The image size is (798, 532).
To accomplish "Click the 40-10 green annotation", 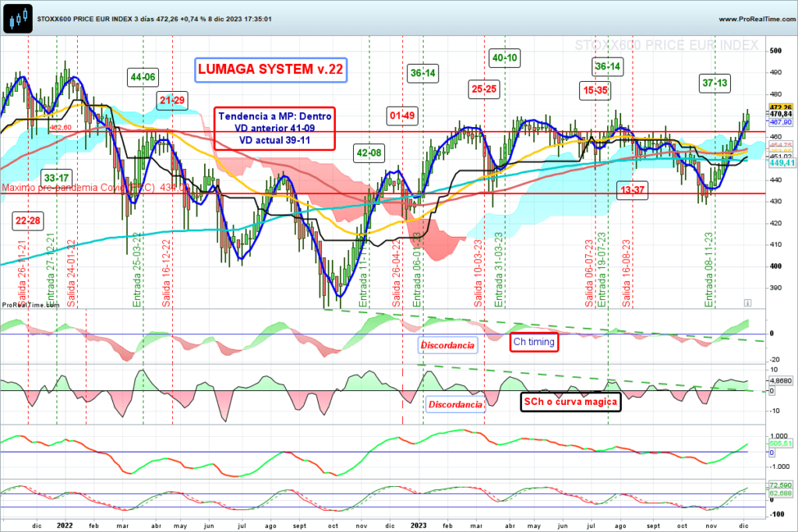I will coord(504,58).
